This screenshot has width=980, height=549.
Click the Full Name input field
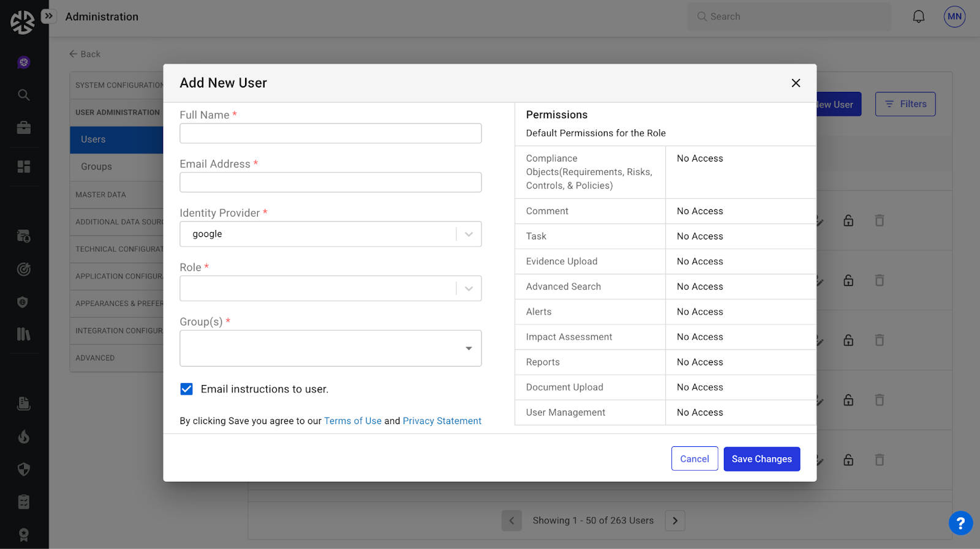(x=330, y=133)
